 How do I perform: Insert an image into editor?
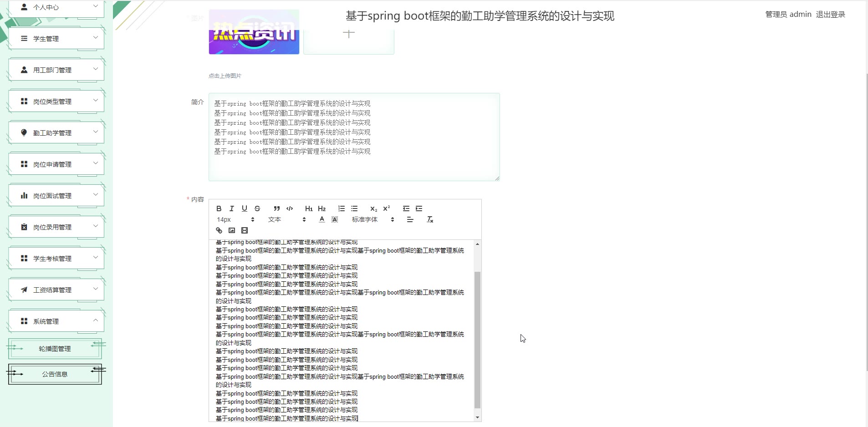[232, 230]
